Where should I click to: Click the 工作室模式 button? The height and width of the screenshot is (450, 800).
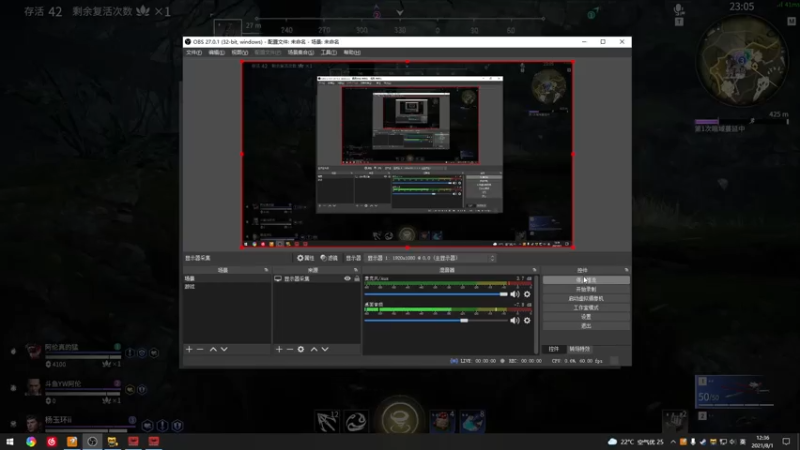coord(586,308)
